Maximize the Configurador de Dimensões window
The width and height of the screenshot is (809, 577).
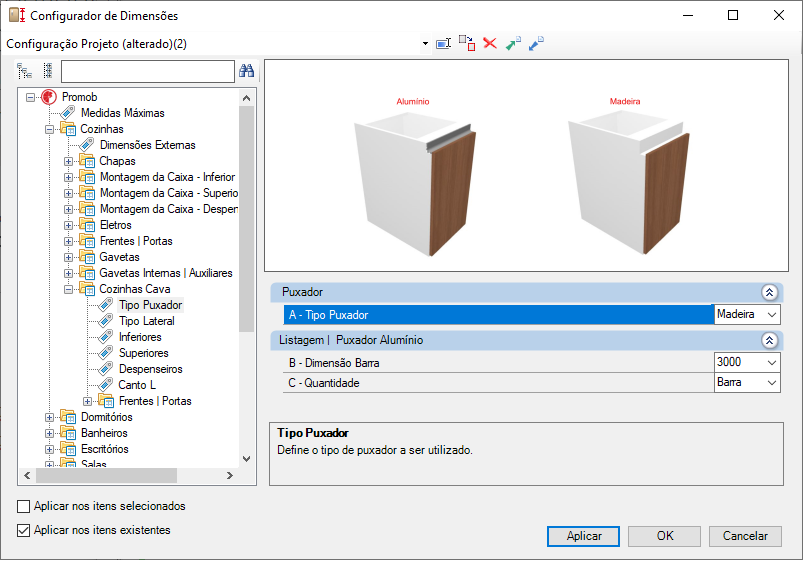point(733,15)
